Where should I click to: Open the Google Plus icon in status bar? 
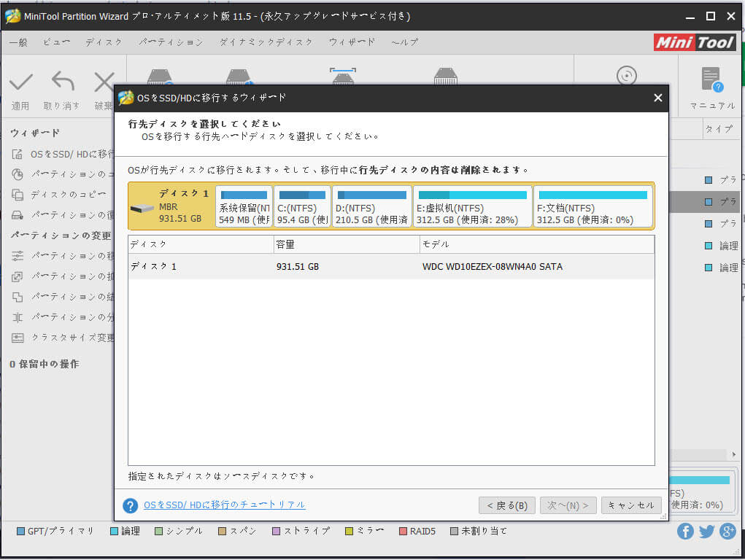pos(728,531)
